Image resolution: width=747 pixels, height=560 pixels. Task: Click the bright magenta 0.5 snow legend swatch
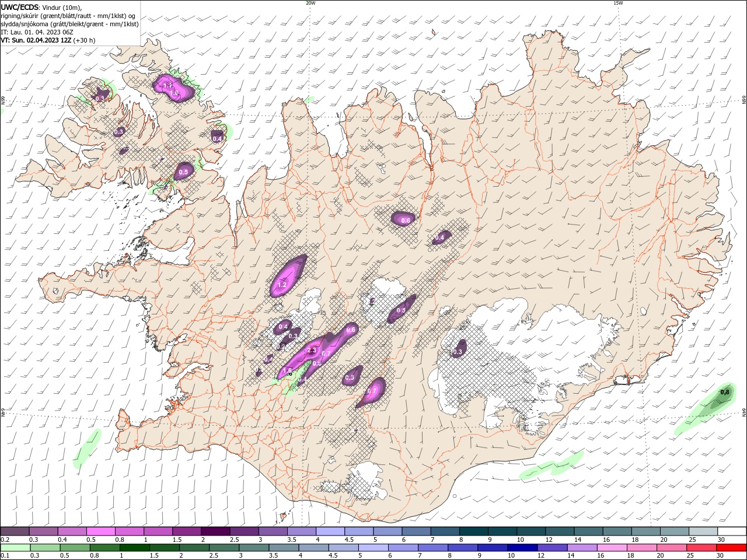tap(100, 531)
